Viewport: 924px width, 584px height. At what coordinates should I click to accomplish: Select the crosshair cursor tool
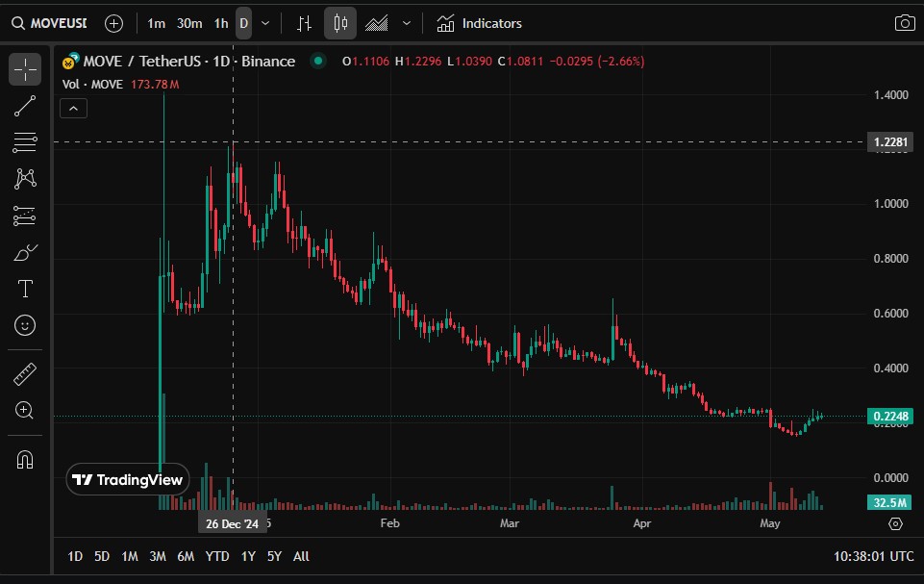coord(25,69)
